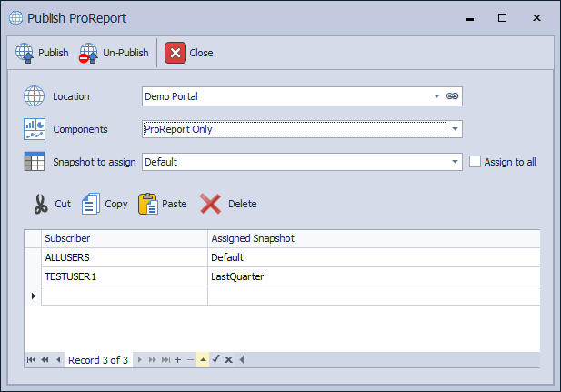This screenshot has height=392, width=561.
Task: Click the red Close X icon
Action: click(175, 53)
